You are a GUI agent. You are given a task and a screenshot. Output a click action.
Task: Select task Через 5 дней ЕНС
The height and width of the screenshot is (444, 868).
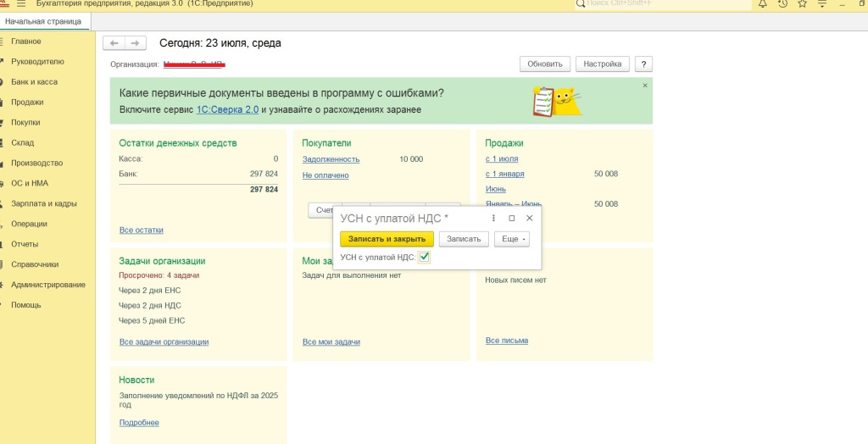[152, 320]
